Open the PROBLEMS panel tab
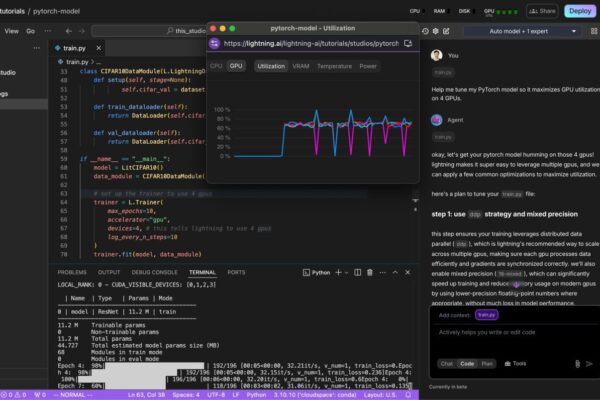Image resolution: width=600 pixels, height=400 pixels. pyautogui.click(x=72, y=273)
